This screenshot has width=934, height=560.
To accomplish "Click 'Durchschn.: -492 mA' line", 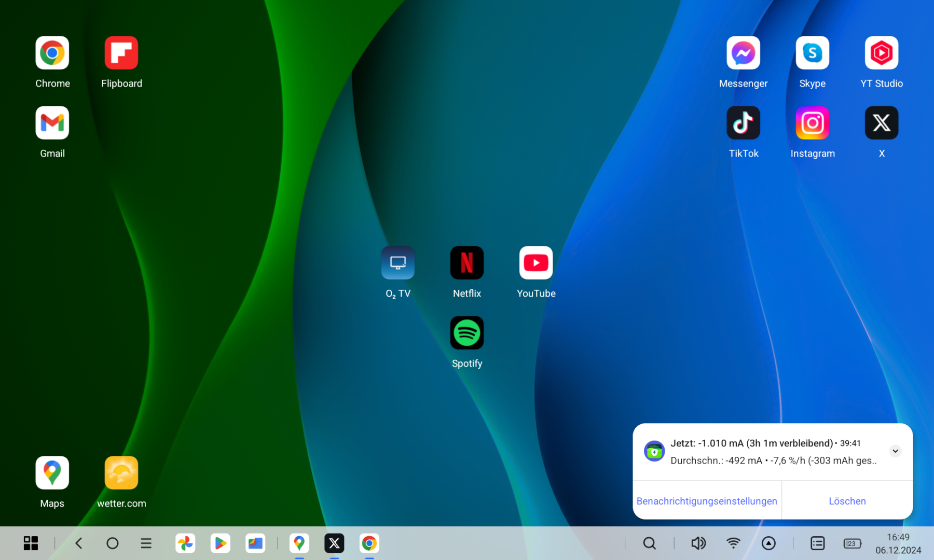I will 773,460.
